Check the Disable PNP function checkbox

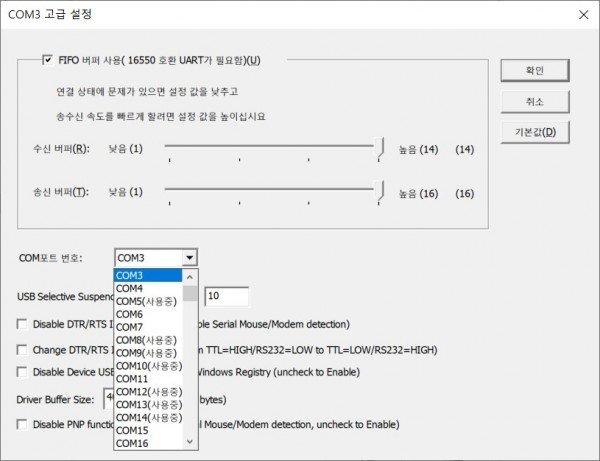click(23, 424)
